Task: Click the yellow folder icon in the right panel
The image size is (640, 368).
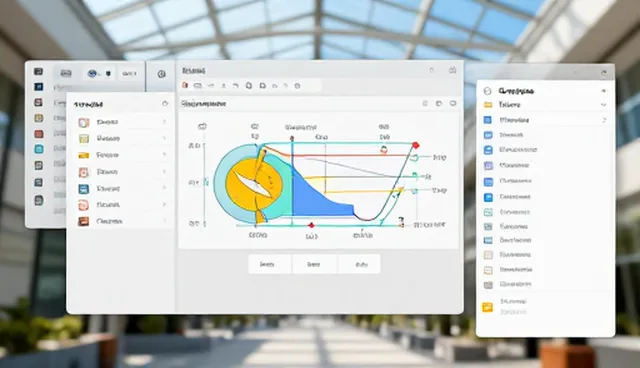Action: pyautogui.click(x=488, y=105)
